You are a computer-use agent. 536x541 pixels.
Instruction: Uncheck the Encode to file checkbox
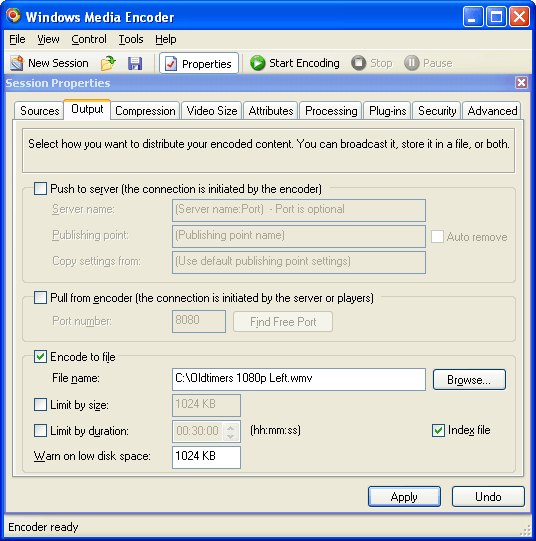(x=40, y=356)
